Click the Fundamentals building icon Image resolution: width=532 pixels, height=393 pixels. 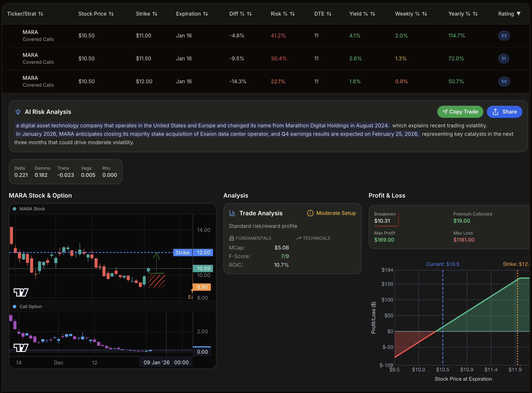231,238
